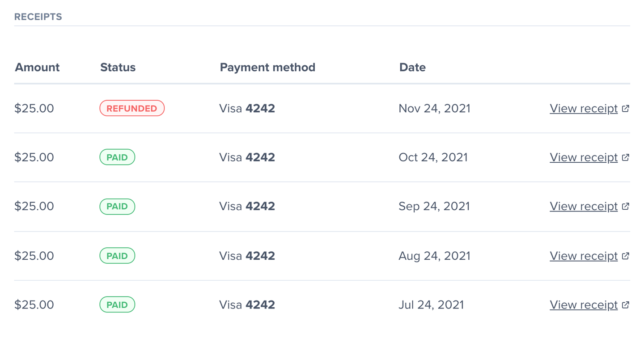Click the PAID badge for Sep 24, 2021
Screen dimensions: 644x338
[x=117, y=207]
